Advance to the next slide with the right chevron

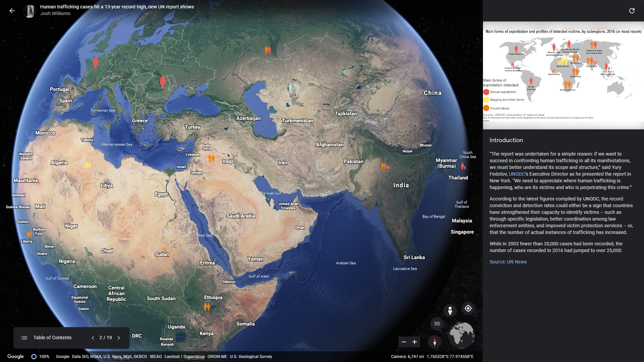coord(119,338)
